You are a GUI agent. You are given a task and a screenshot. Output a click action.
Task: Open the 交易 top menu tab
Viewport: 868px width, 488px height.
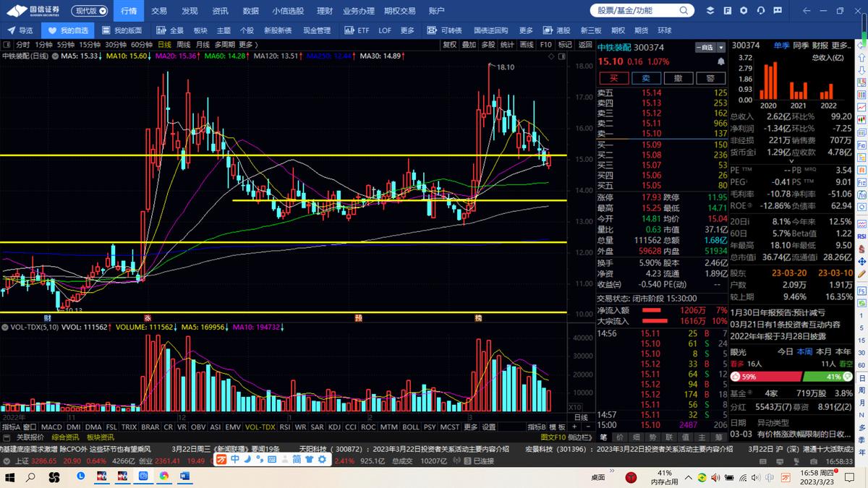point(159,11)
